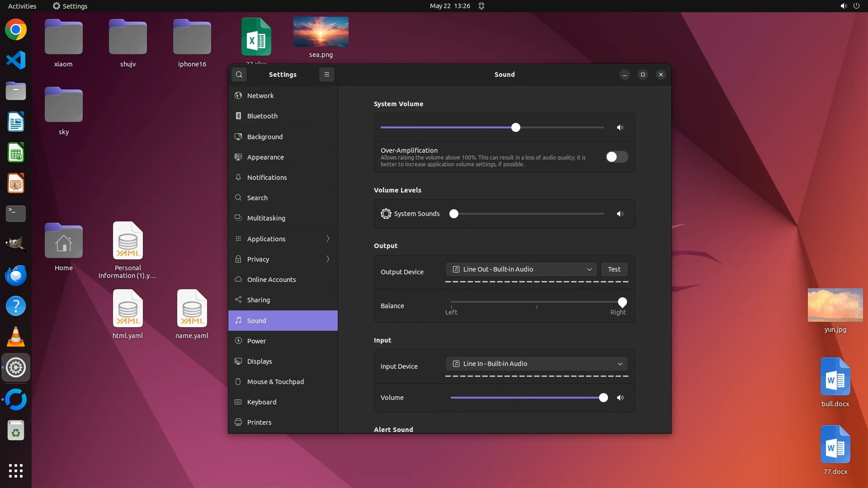Open the Settings hamburger menu

[327, 75]
